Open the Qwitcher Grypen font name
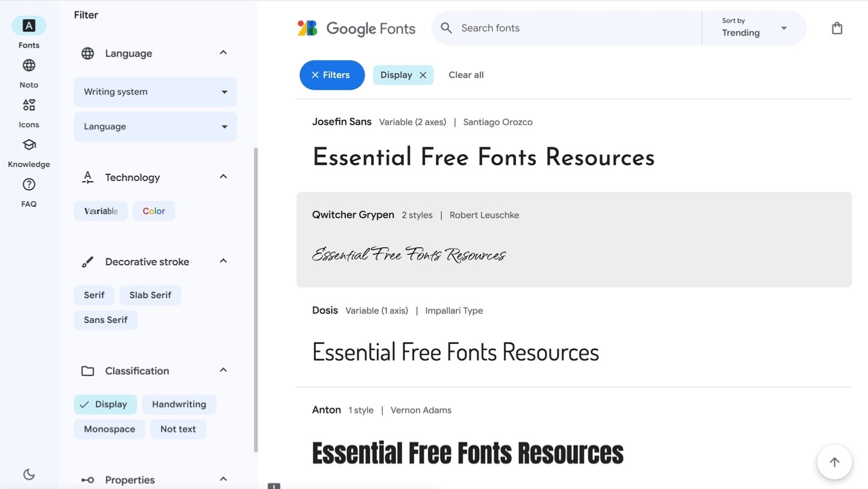This screenshot has height=489, width=868. point(353,215)
